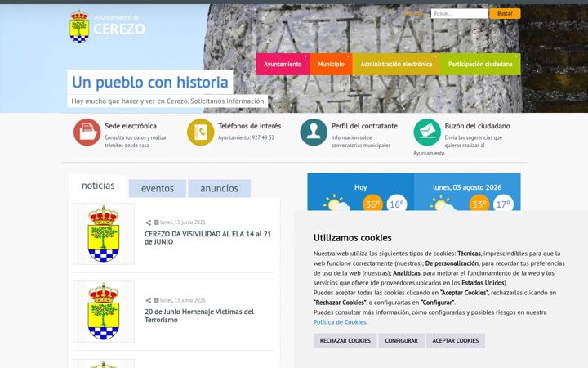Focus the Buscar search field
Screen dimensions: 588x368
(x=459, y=13)
